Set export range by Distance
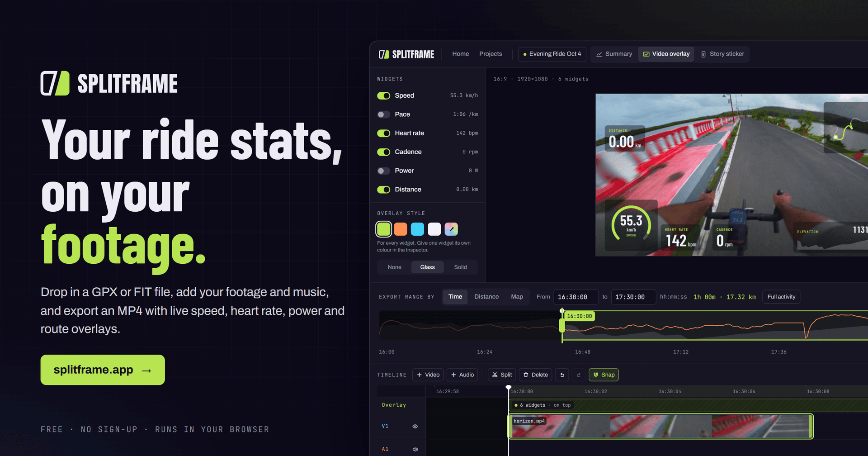This screenshot has width=868, height=456. (x=486, y=297)
